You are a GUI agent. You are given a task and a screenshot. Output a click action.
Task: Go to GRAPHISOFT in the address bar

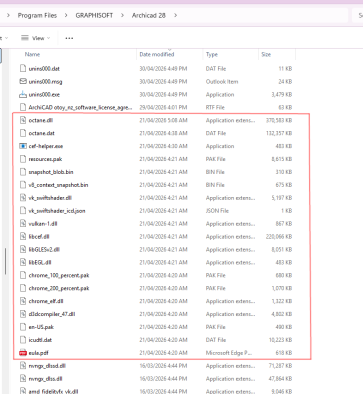pyautogui.click(x=94, y=15)
